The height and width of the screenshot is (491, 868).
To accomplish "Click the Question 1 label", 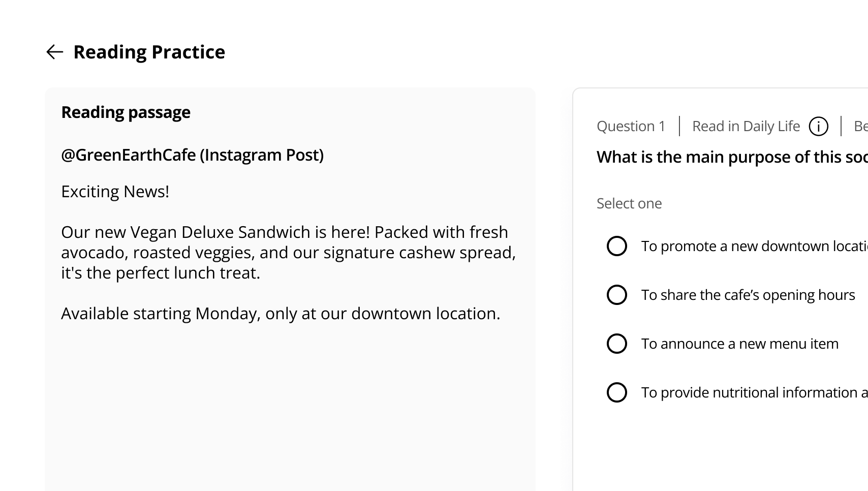I will 631,126.
